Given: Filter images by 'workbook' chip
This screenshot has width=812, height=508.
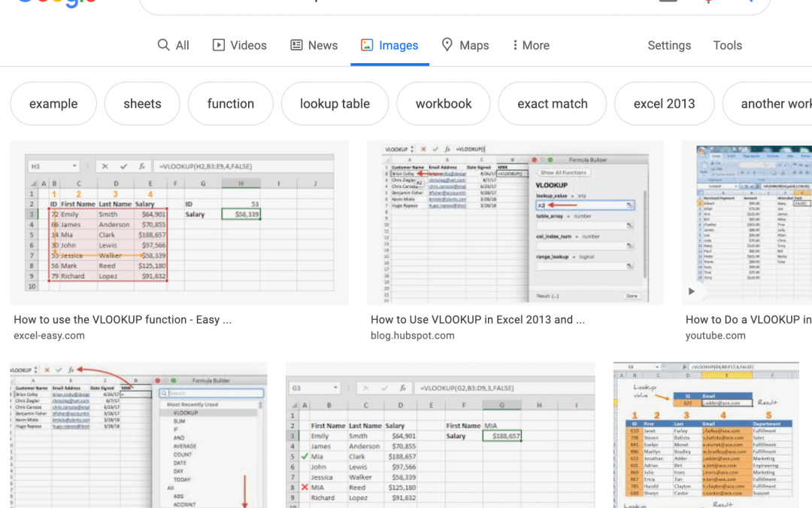Looking at the screenshot, I should point(444,104).
